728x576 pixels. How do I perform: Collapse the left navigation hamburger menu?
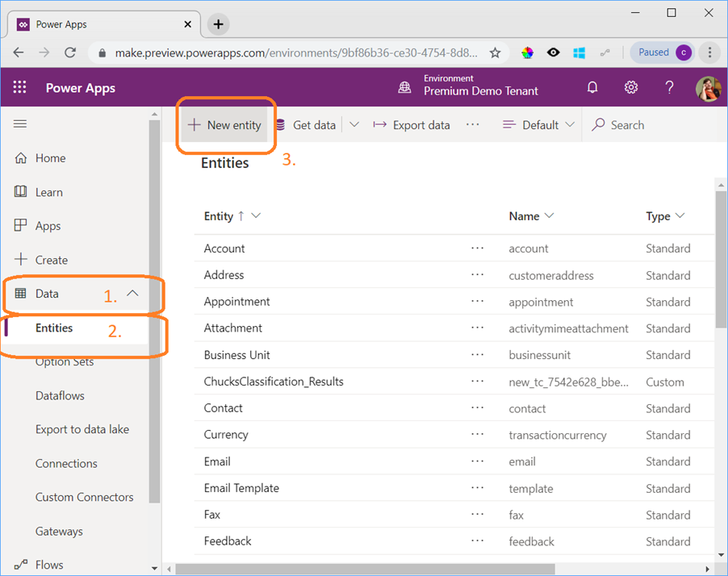coord(20,124)
